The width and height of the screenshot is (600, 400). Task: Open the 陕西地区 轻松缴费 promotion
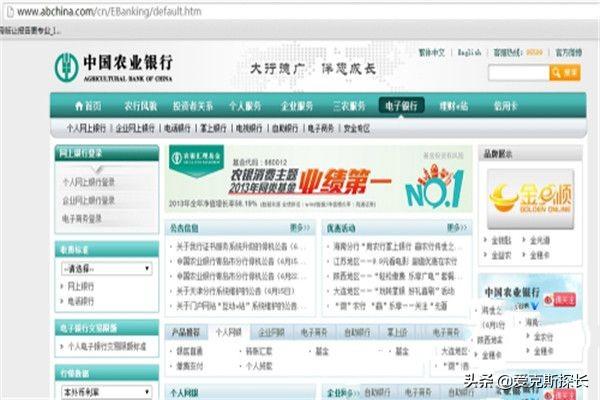[398, 276]
